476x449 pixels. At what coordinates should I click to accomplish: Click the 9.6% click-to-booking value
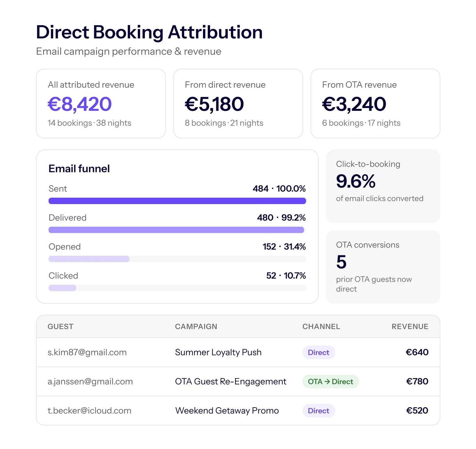(x=356, y=181)
